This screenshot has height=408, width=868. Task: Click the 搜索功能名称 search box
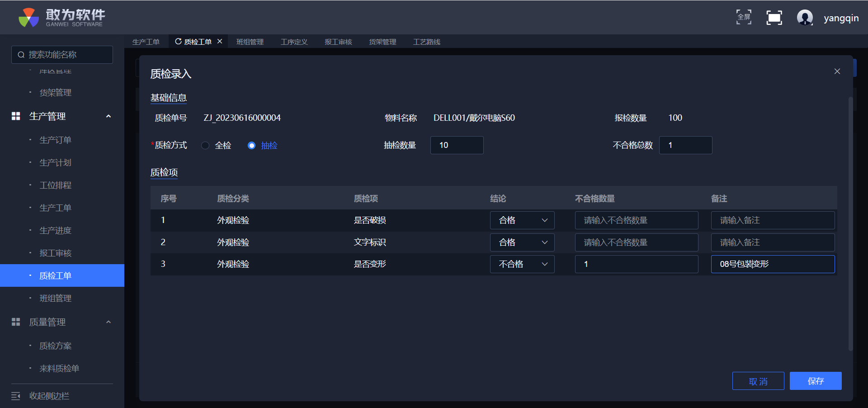point(62,55)
